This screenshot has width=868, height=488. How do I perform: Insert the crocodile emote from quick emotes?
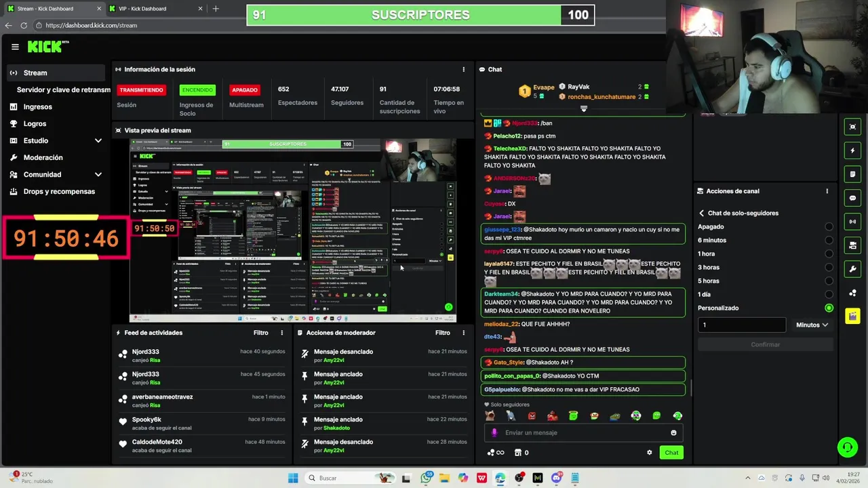[615, 415]
